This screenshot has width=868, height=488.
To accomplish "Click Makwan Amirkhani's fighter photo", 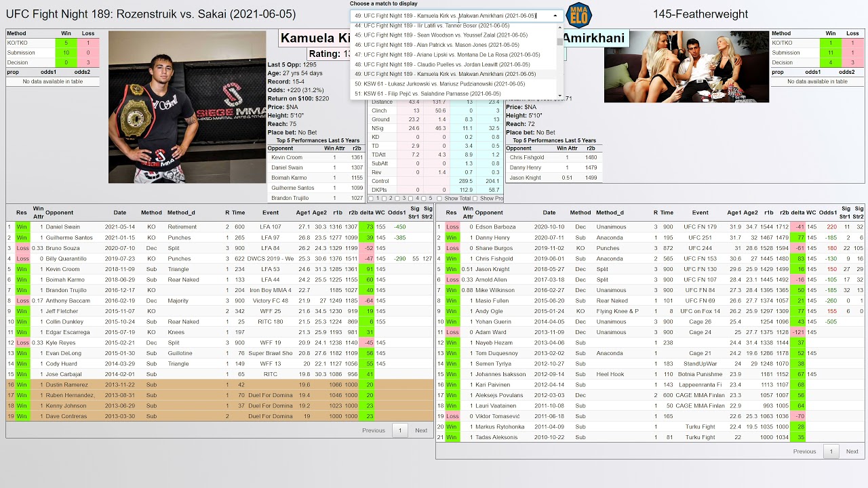I will 686,66.
